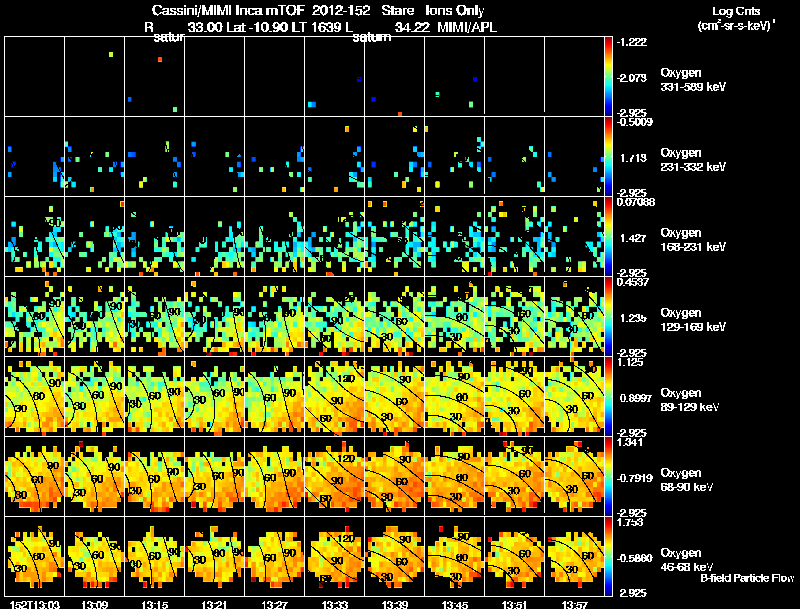Click the Oxygen 89-129 keV label

click(690, 400)
